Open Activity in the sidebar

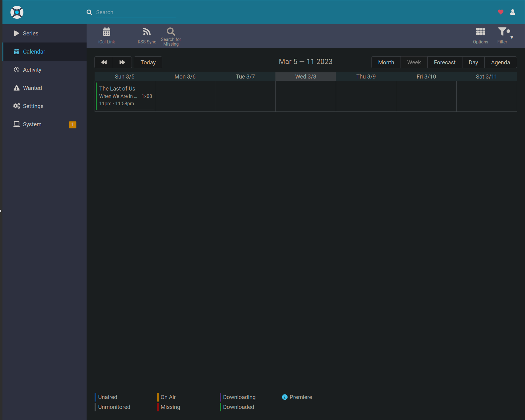tap(44, 70)
